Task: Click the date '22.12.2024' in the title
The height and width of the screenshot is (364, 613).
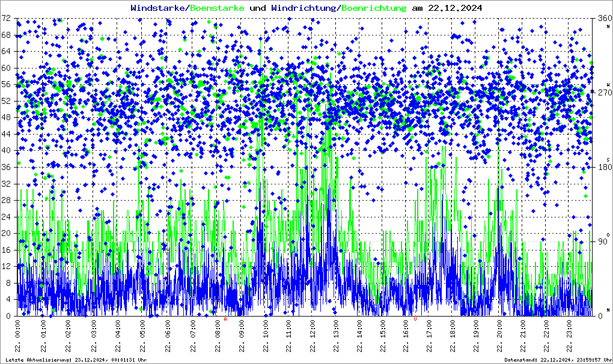Action: [x=455, y=8]
